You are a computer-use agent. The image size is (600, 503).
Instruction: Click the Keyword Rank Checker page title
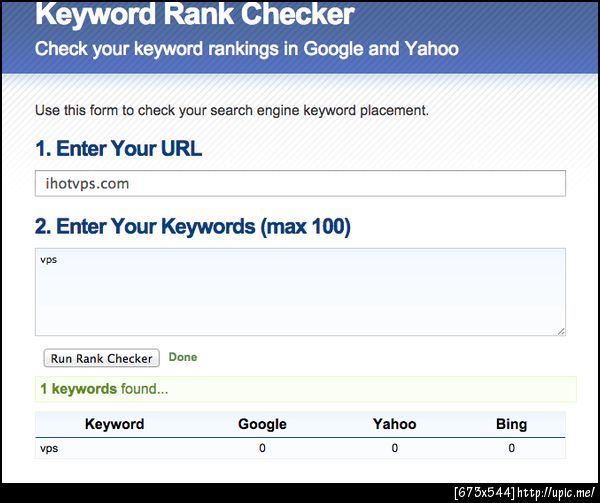click(x=195, y=16)
